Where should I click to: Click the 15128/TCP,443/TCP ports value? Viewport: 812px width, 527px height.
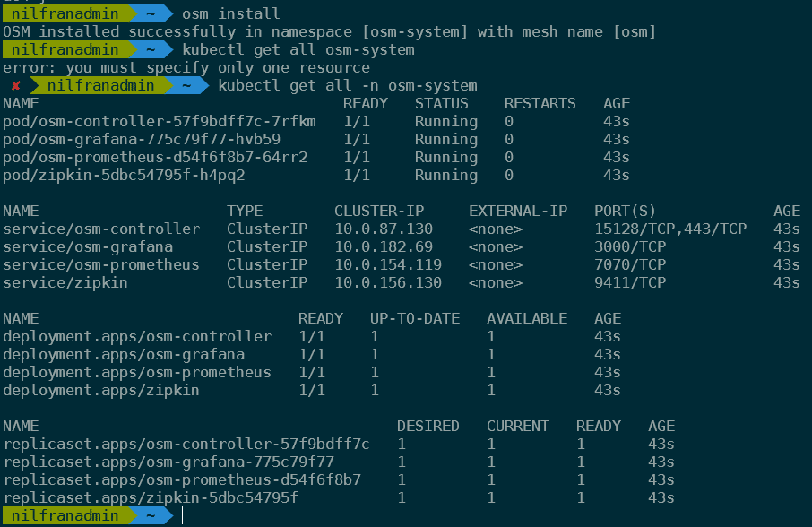670,229
